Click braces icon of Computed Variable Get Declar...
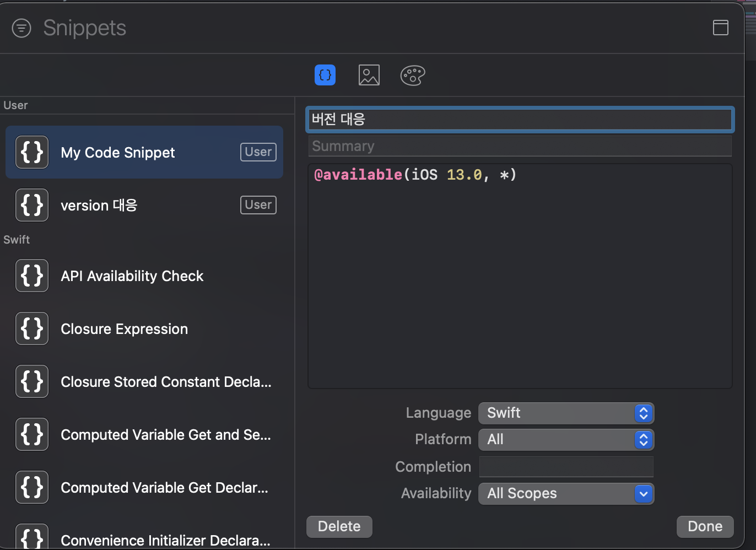The image size is (756, 550). coord(32,487)
